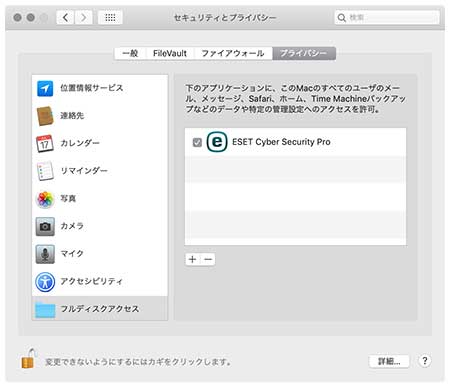450x387 pixels.
Task: Click the magnifier icon in search field
Action: (x=342, y=17)
